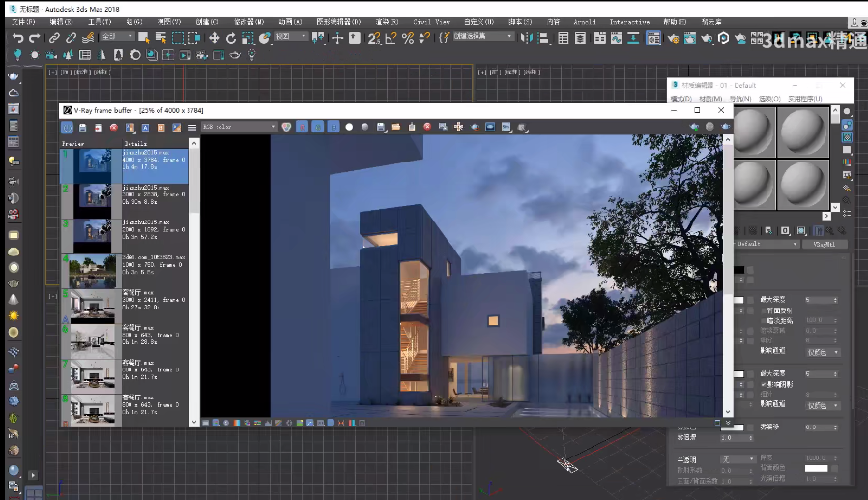The image size is (868, 500).
Task: Expand the lower 仅颜色 affect channels dropdown
Action: point(824,406)
